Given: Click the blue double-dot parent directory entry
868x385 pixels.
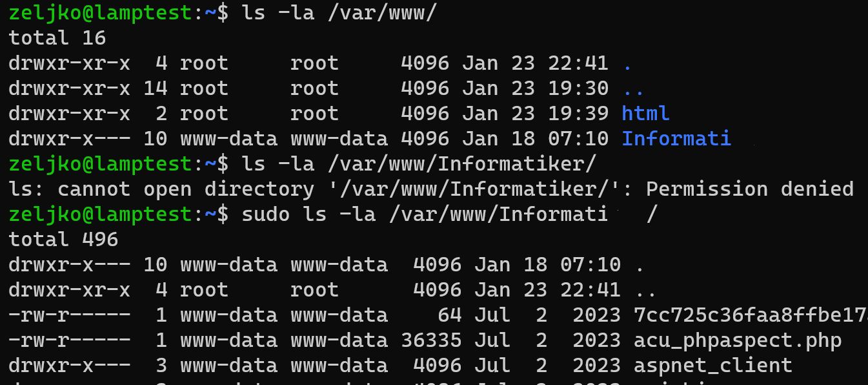Looking at the screenshot, I should [x=633, y=88].
